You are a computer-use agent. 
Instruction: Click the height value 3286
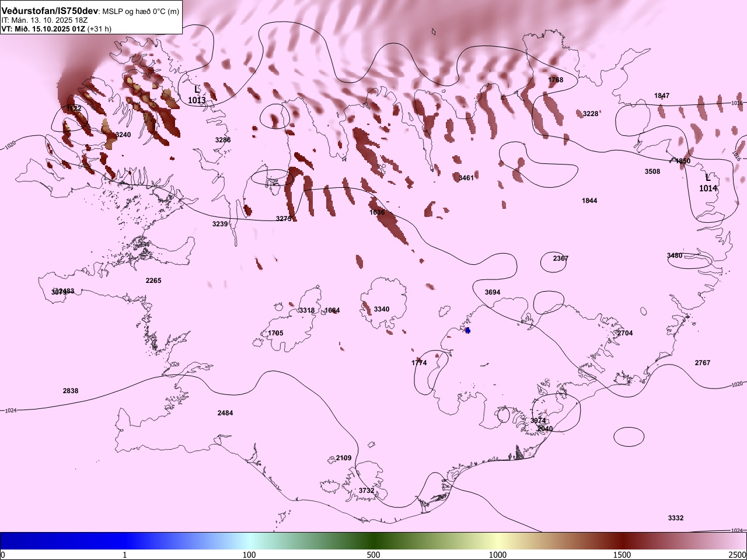[223, 140]
